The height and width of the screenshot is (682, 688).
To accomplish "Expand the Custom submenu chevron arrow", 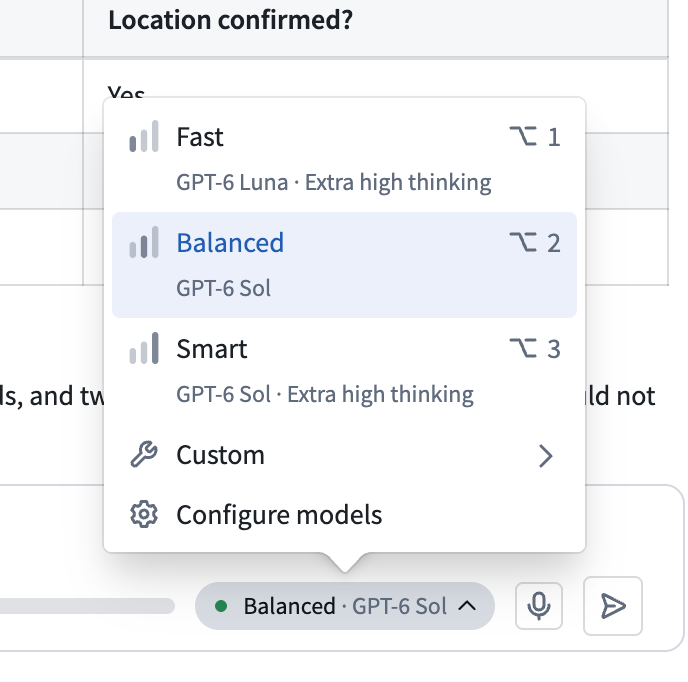I will (x=545, y=456).
